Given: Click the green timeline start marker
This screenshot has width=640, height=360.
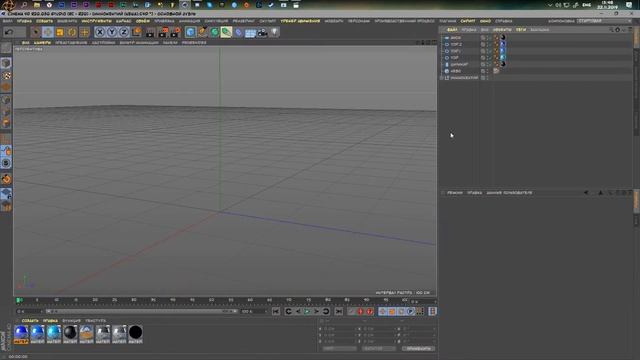Looking at the screenshot, I should coord(19,300).
